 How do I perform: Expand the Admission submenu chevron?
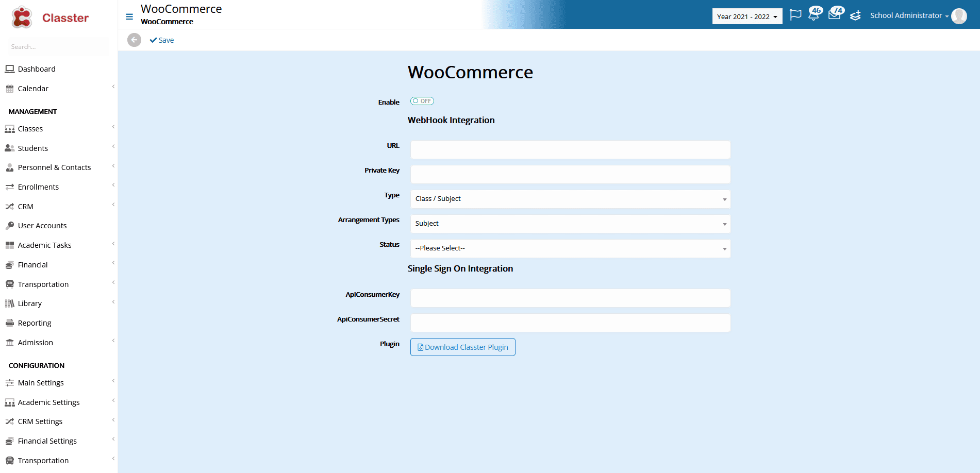[113, 341]
